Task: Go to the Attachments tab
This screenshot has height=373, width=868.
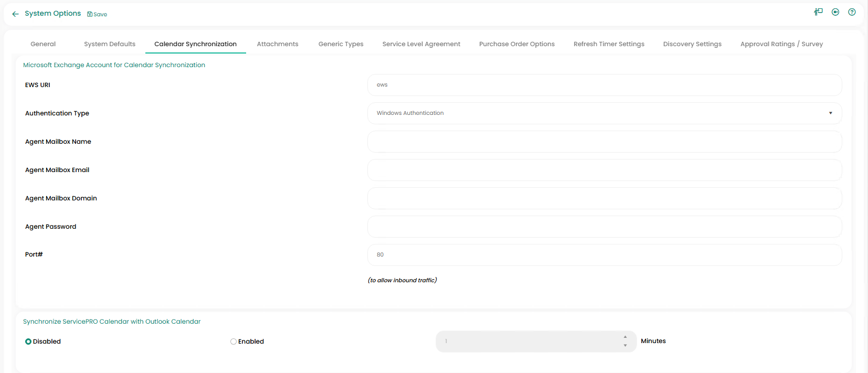Action: [x=278, y=44]
